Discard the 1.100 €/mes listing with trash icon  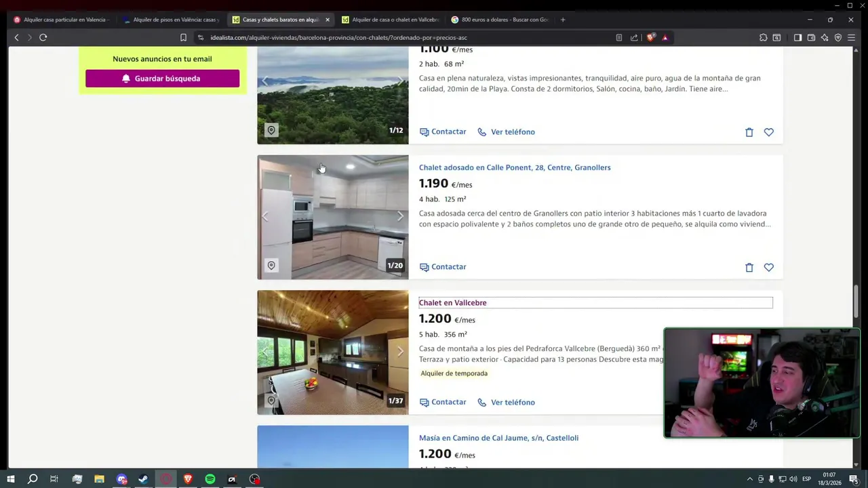749,132
